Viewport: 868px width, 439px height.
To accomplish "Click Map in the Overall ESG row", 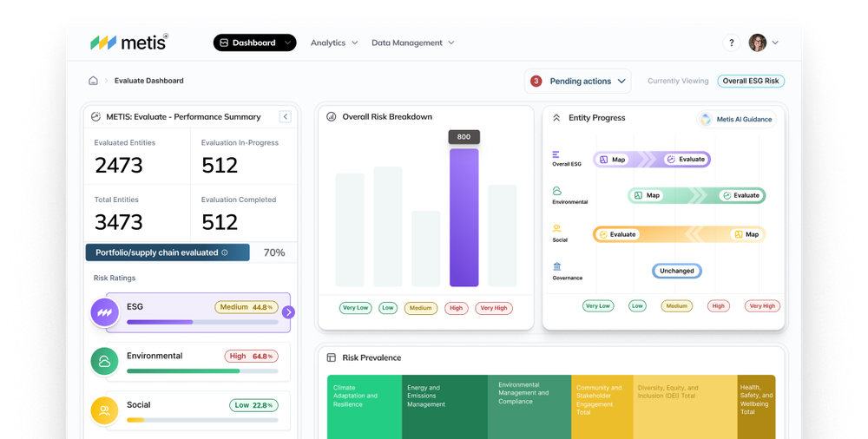I will coord(613,160).
